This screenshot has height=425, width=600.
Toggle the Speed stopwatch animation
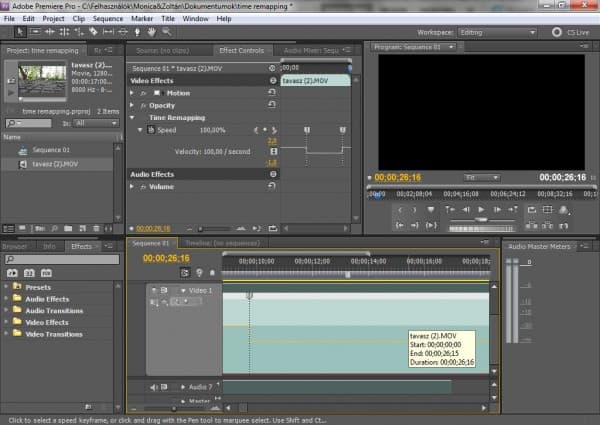150,131
